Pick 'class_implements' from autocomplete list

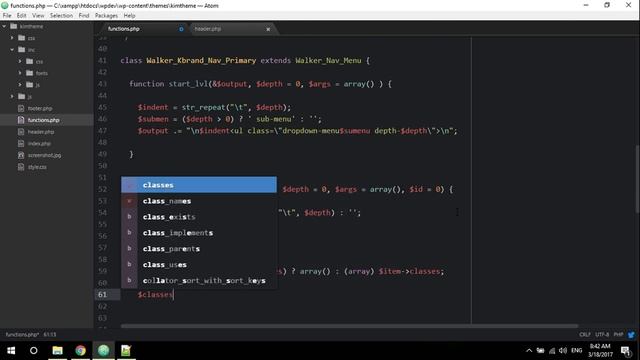[x=199, y=233]
